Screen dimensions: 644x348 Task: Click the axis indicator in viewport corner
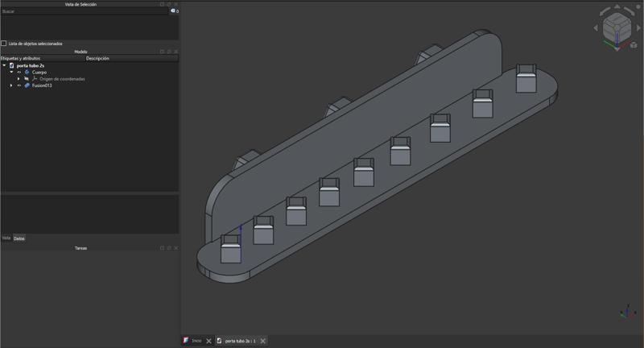tap(627, 312)
